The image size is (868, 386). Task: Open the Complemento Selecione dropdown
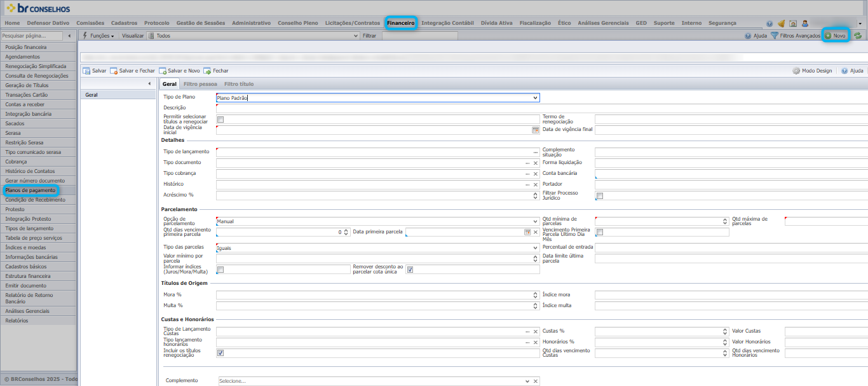pyautogui.click(x=527, y=381)
